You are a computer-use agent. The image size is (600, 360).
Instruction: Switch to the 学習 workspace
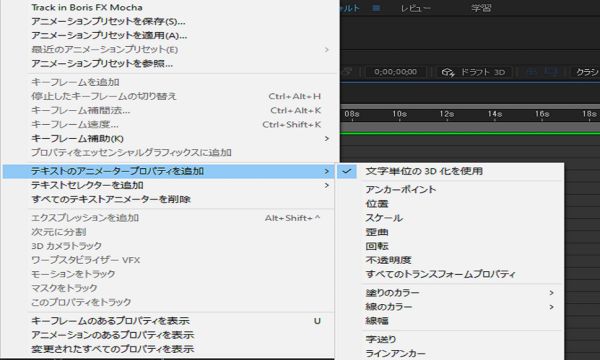pyautogui.click(x=481, y=8)
